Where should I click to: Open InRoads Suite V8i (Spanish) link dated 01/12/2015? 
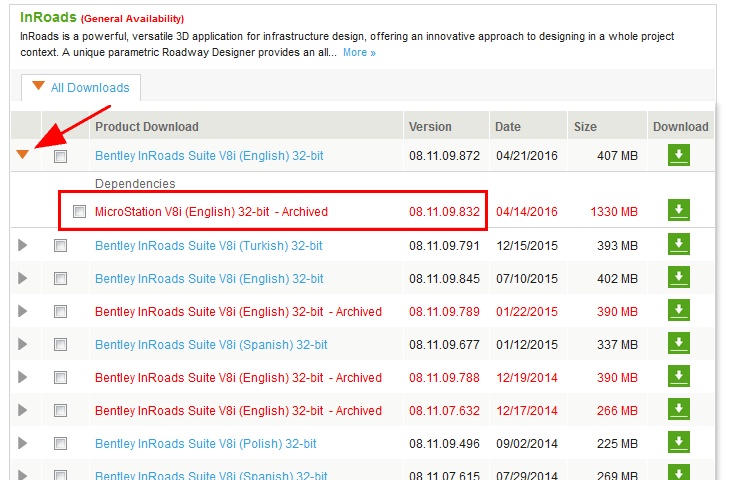211,345
